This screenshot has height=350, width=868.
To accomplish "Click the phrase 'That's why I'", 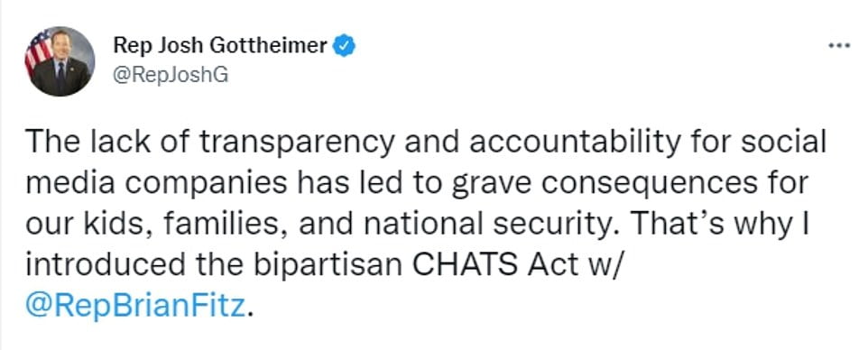I will [720, 225].
